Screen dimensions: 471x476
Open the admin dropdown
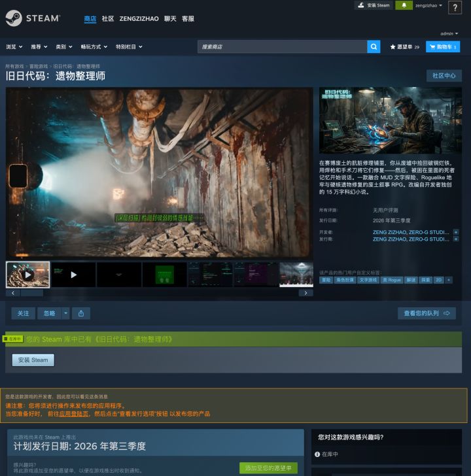coord(449,34)
